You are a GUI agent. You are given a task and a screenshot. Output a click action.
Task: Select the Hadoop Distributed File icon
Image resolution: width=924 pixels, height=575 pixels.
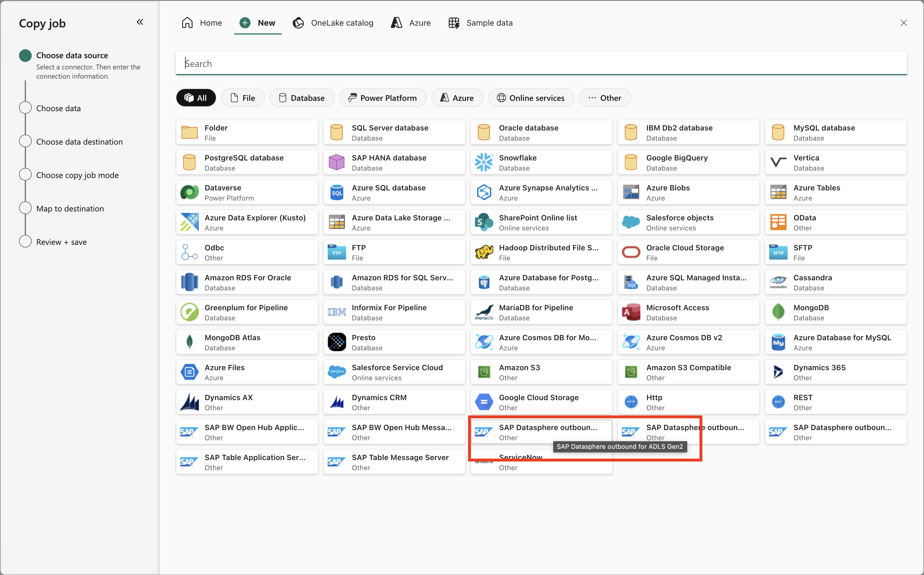pyautogui.click(x=484, y=252)
